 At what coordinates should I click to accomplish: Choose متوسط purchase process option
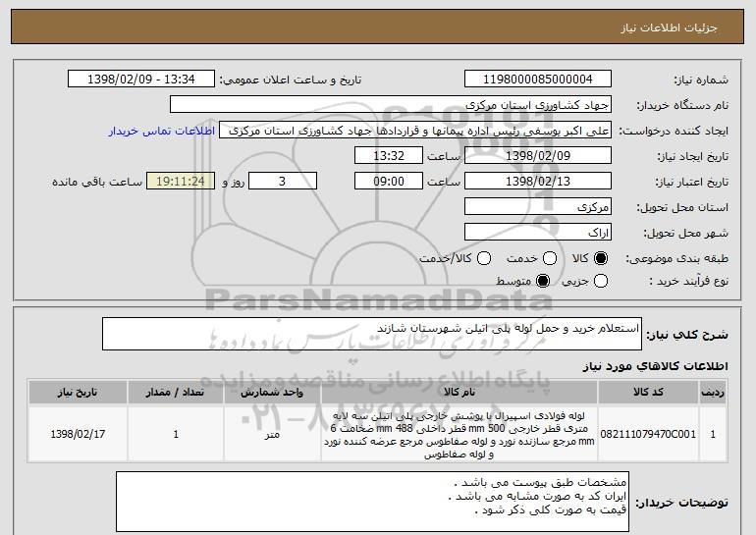(543, 281)
